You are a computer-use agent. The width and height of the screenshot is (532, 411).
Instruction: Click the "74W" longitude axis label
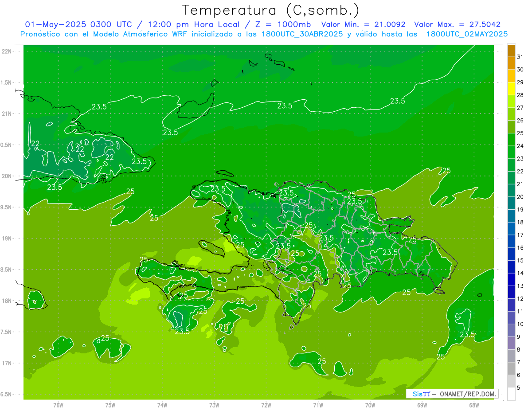(x=162, y=405)
